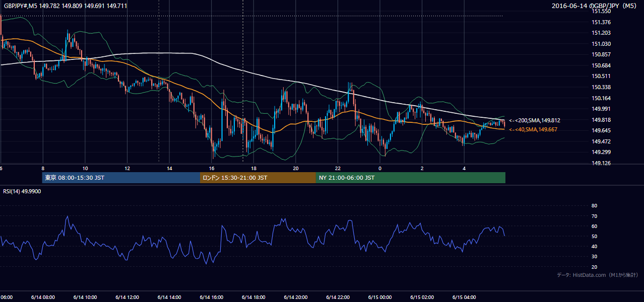Click the RSI 40 level label
Screen dimensions: 644x302
594,246
